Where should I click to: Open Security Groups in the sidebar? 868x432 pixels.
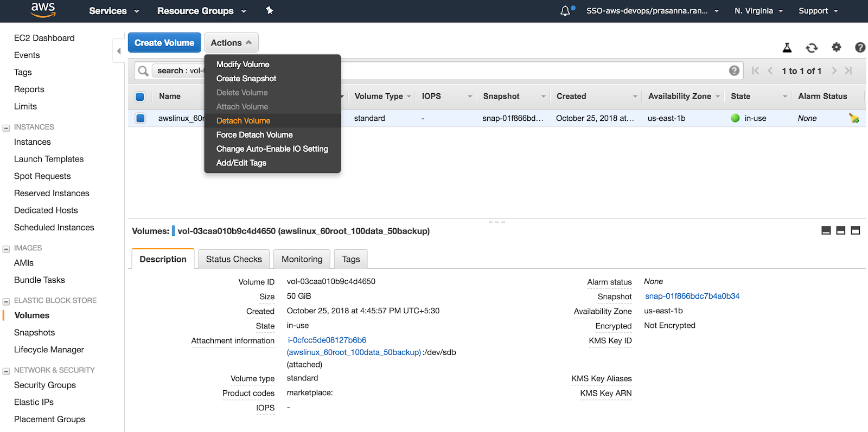point(45,385)
